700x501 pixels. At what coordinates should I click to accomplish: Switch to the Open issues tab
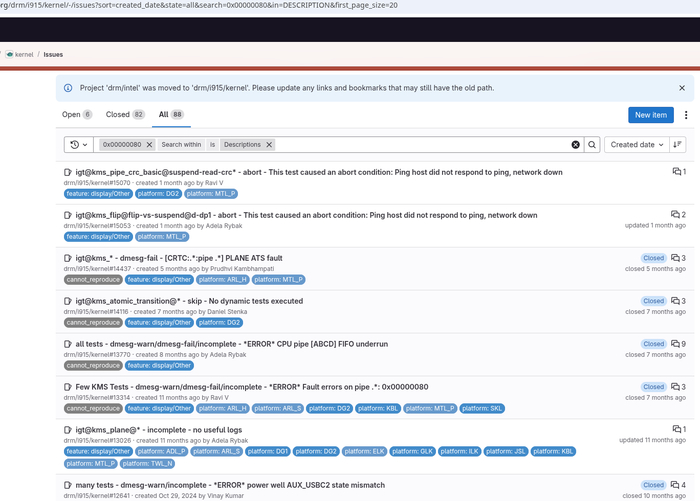(x=77, y=115)
